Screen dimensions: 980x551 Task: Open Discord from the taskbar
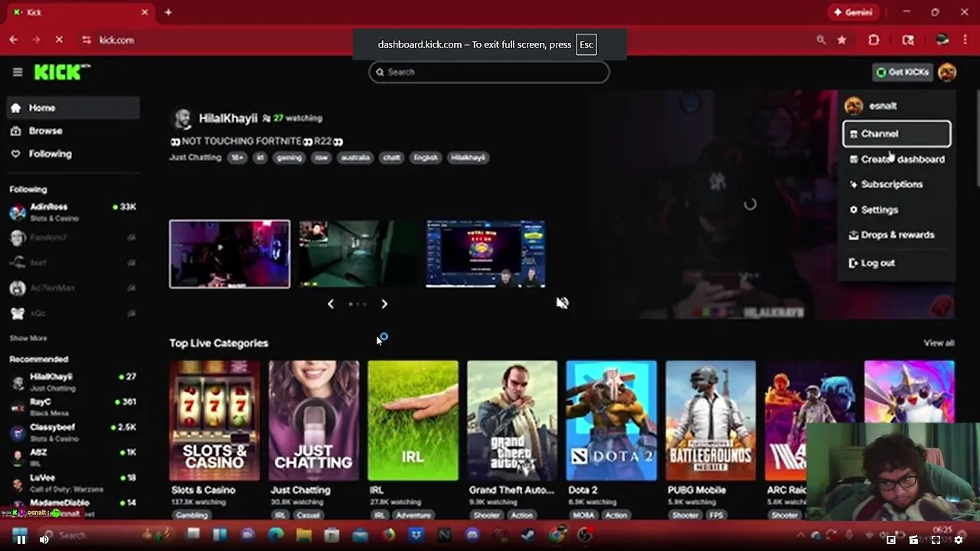472,535
